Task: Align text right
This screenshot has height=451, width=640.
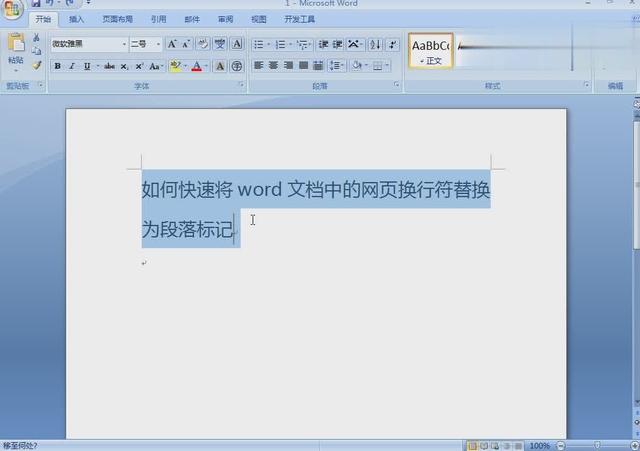Action: [x=289, y=65]
